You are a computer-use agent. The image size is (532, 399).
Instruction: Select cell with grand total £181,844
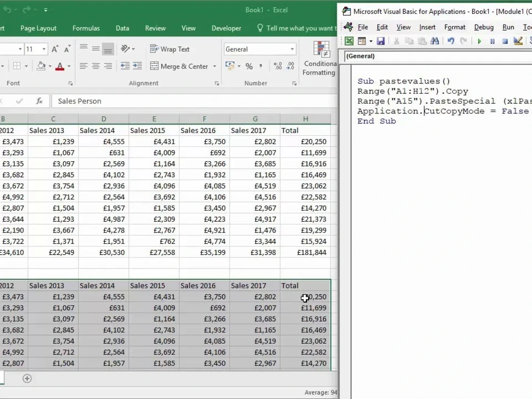(x=305, y=252)
